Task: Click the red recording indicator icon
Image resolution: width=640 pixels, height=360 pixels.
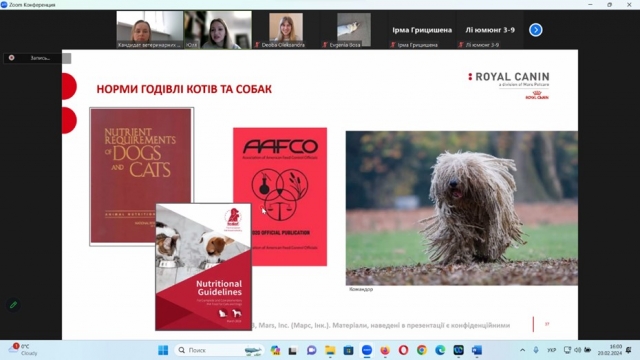Action: click(x=11, y=58)
